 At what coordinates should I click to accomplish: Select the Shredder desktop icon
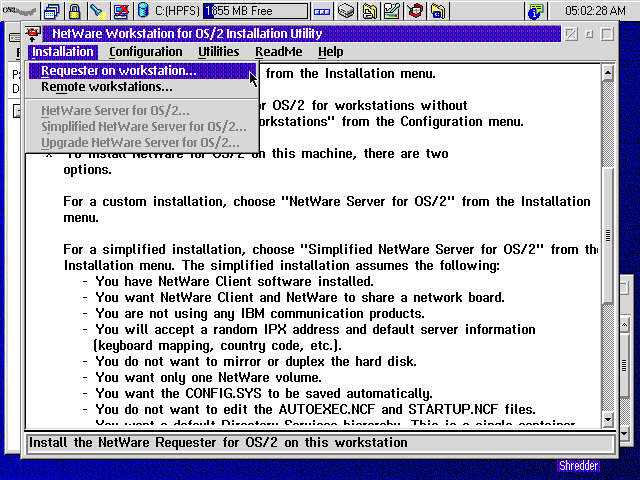[579, 465]
